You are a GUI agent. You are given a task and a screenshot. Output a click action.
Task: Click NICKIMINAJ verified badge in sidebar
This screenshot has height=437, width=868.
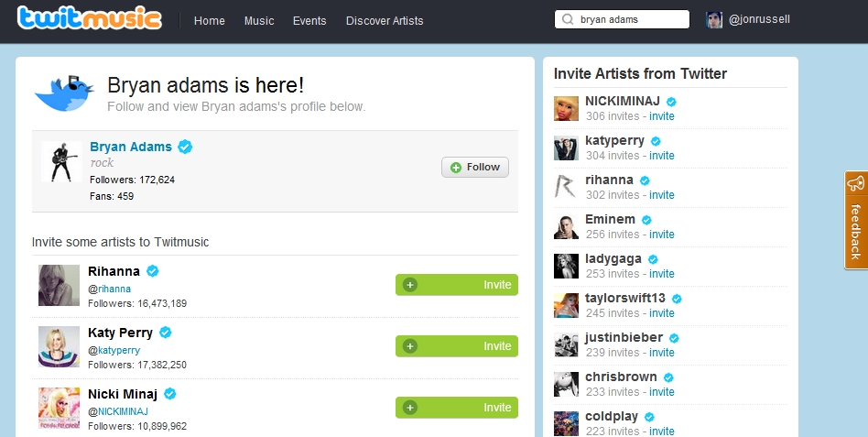click(x=671, y=102)
